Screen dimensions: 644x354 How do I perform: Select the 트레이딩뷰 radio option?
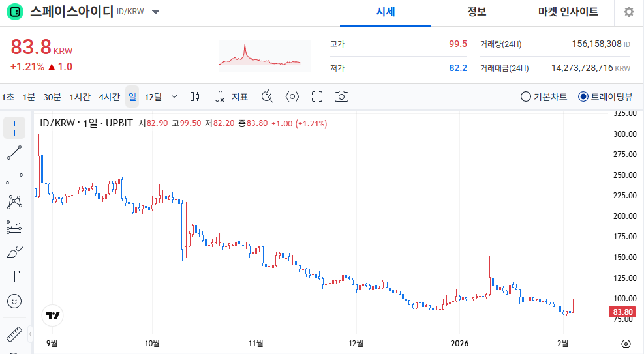click(583, 96)
